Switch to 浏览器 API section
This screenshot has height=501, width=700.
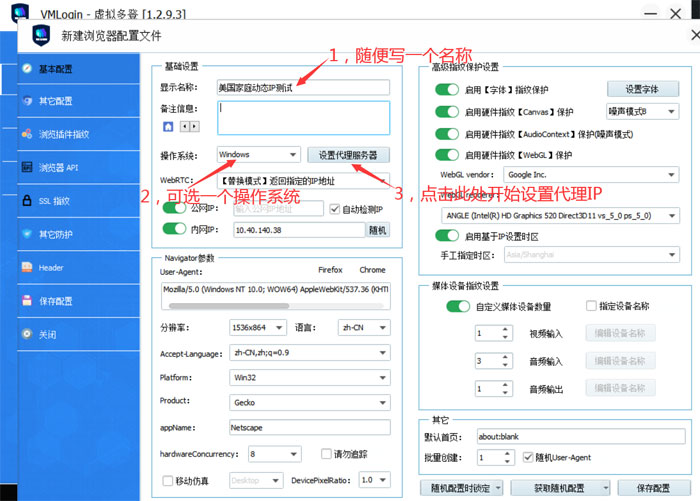pyautogui.click(x=79, y=167)
